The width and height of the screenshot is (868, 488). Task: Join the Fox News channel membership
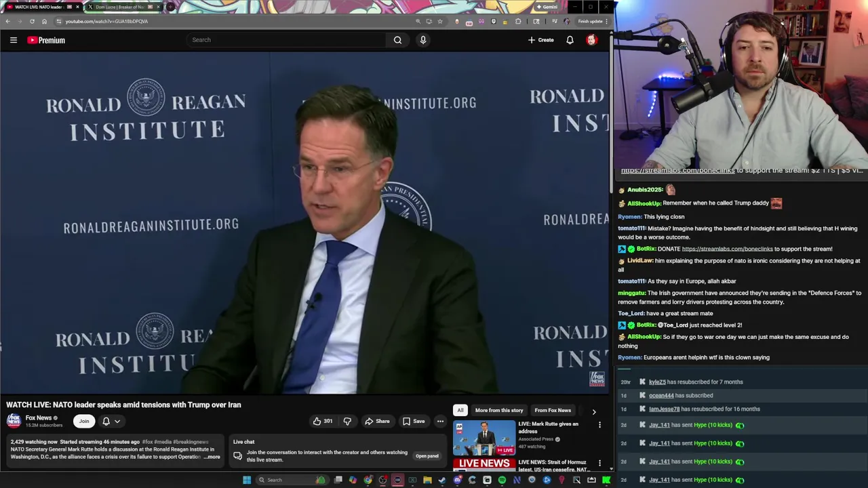[x=84, y=421]
